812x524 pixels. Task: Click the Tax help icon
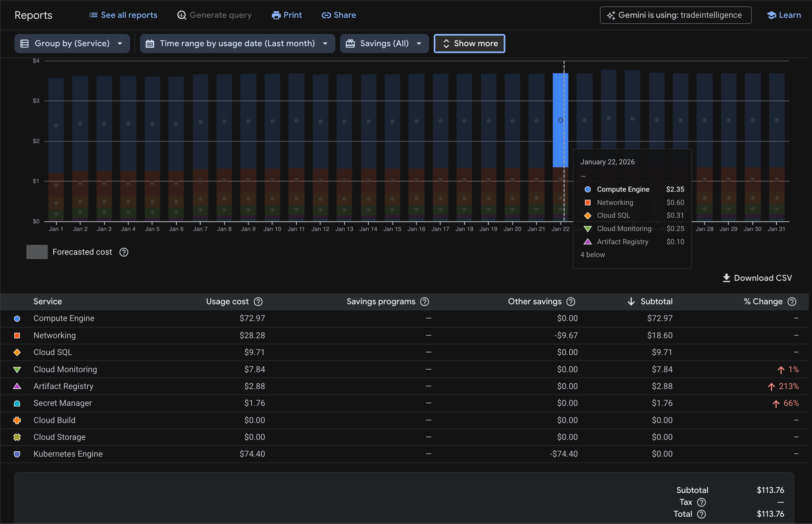[701, 502]
